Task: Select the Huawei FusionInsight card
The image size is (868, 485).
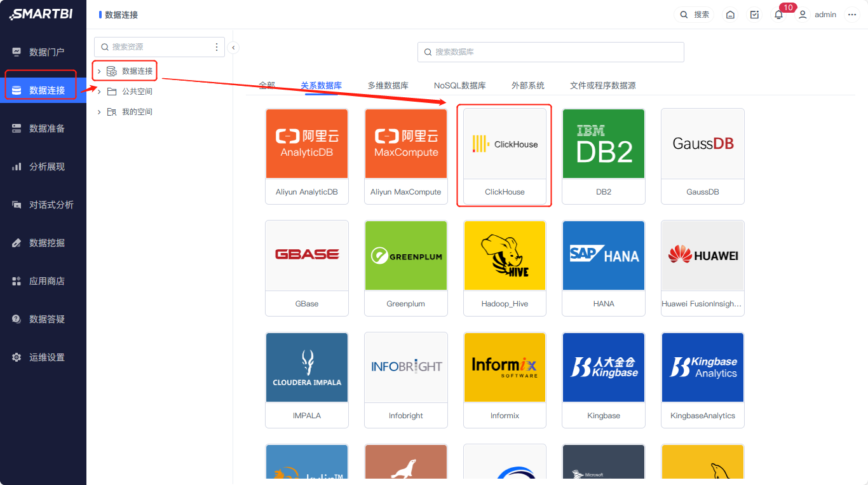Action: [x=703, y=268]
